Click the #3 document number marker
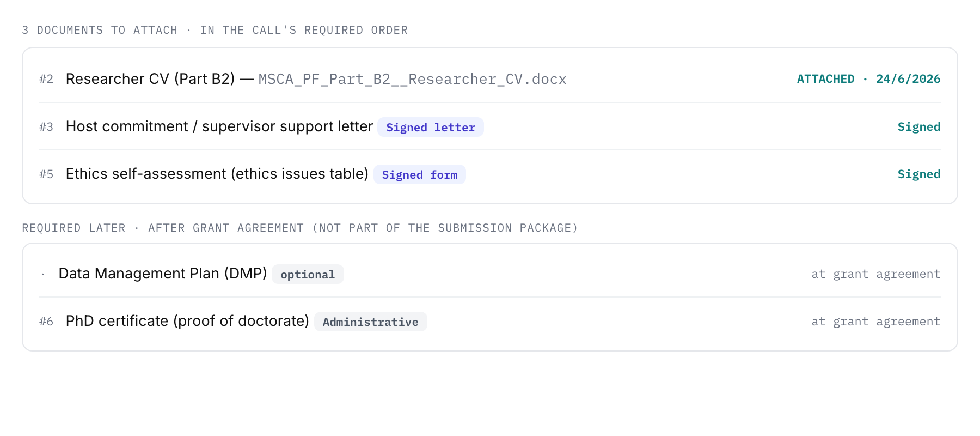Screen dimensions: 980x436 [46, 127]
